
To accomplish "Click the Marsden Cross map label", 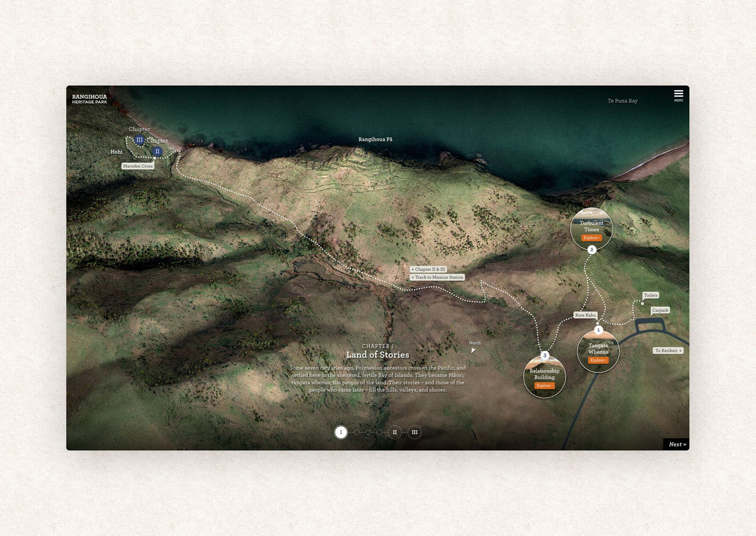I will coord(138,166).
